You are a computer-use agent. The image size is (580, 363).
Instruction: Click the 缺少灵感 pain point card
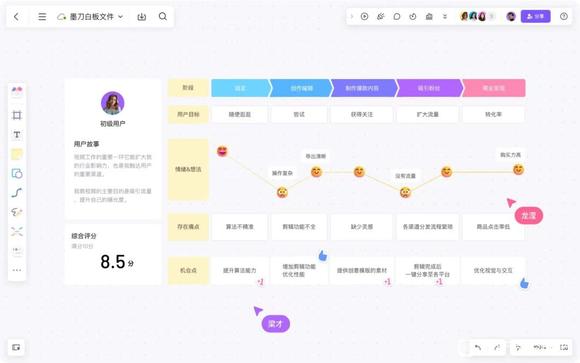coord(361,226)
